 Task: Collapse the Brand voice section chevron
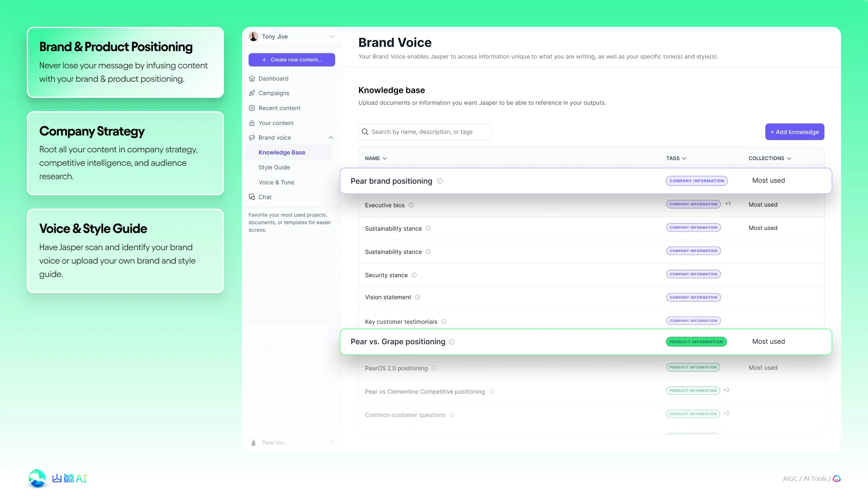pos(331,137)
